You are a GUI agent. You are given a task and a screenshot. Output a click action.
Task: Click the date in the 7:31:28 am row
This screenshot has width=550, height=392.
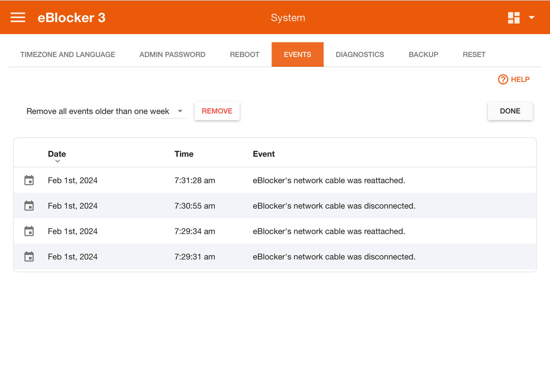tap(73, 181)
